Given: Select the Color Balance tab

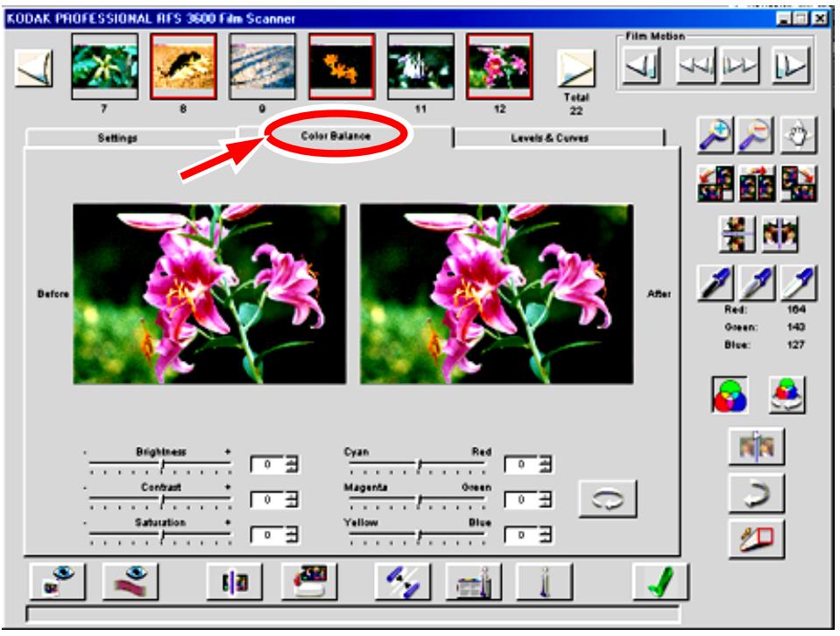Looking at the screenshot, I should (335, 136).
